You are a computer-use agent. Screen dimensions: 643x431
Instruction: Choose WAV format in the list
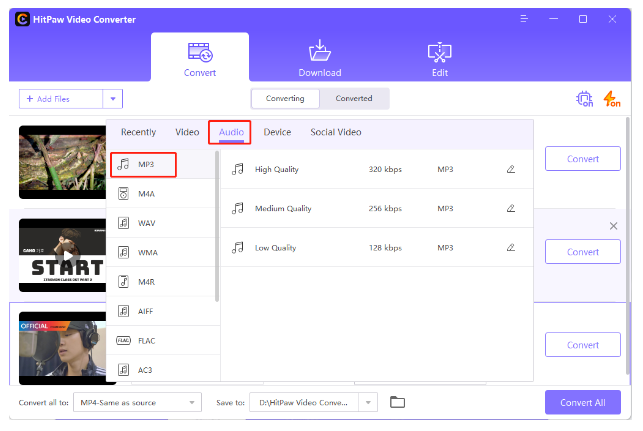(161, 223)
